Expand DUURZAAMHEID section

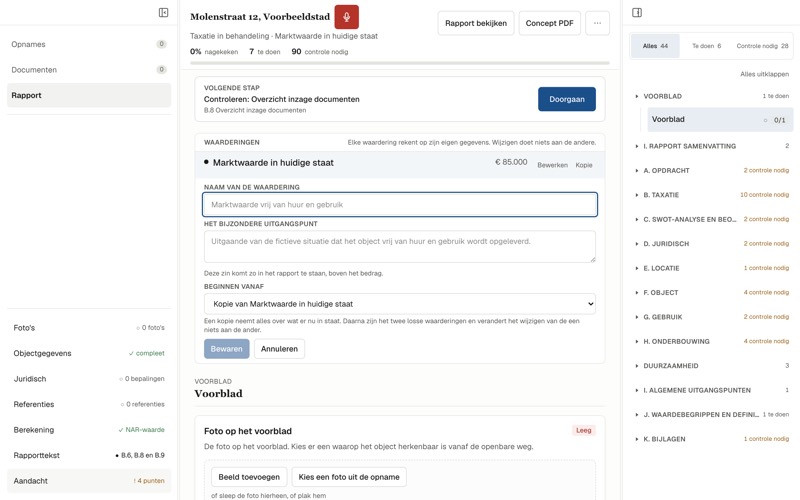[x=712, y=366]
